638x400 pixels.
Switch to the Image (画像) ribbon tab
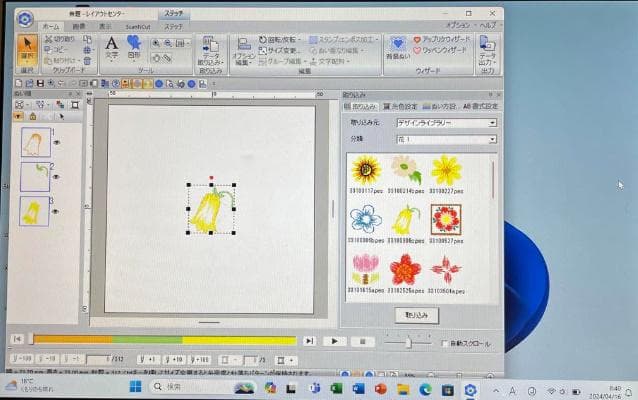(x=79, y=26)
